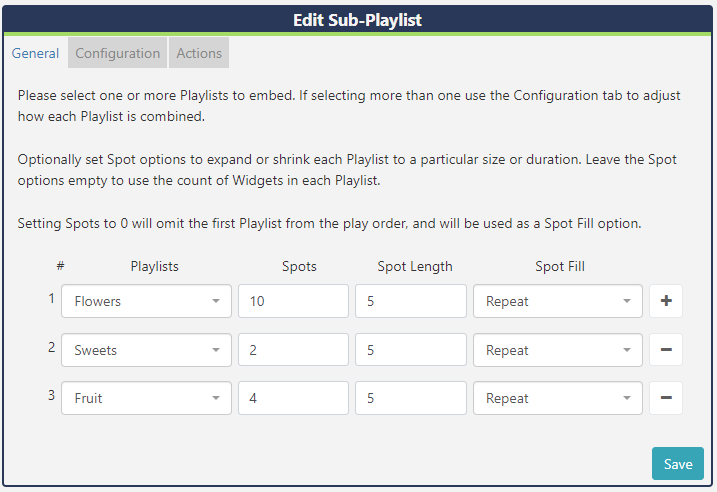Remove the Sweets row with the minus icon

pos(666,350)
